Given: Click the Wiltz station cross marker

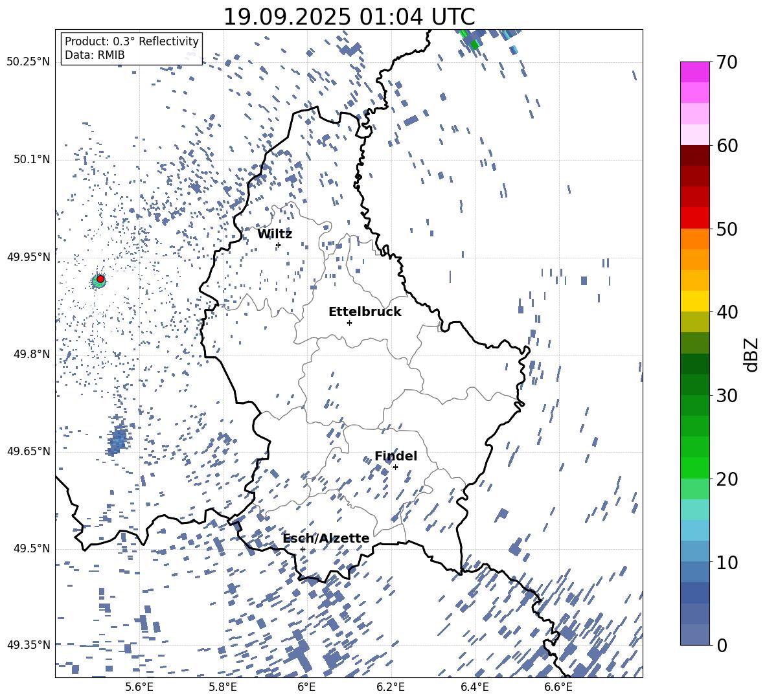Looking at the screenshot, I should [x=279, y=245].
